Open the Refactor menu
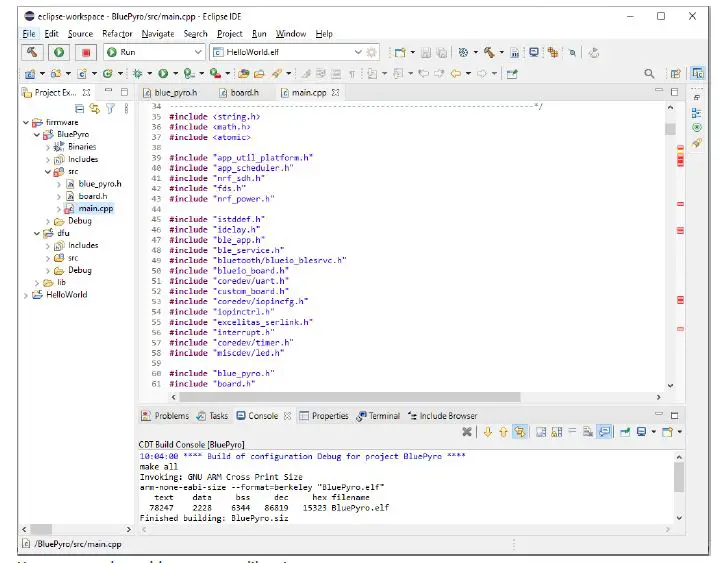 [x=116, y=33]
